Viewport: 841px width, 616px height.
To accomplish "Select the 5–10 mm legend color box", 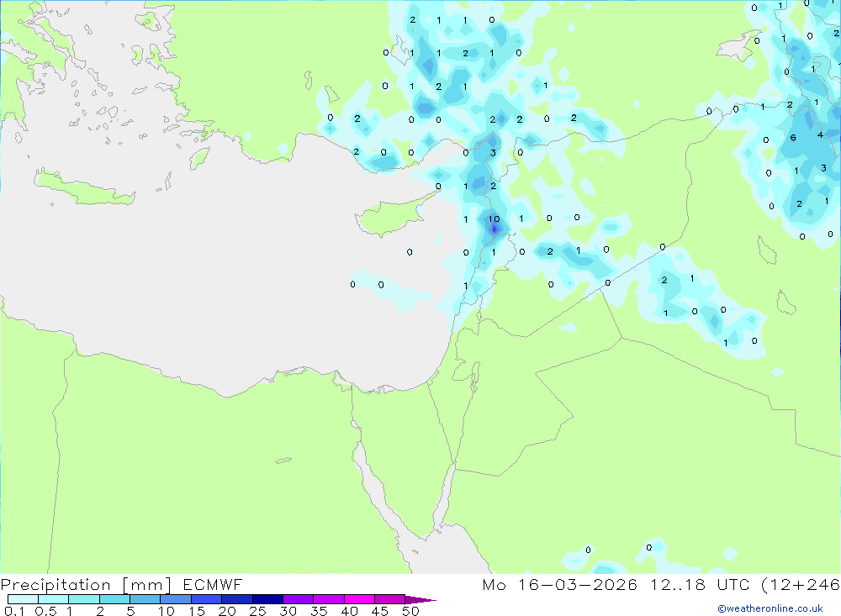I will click(x=145, y=599).
